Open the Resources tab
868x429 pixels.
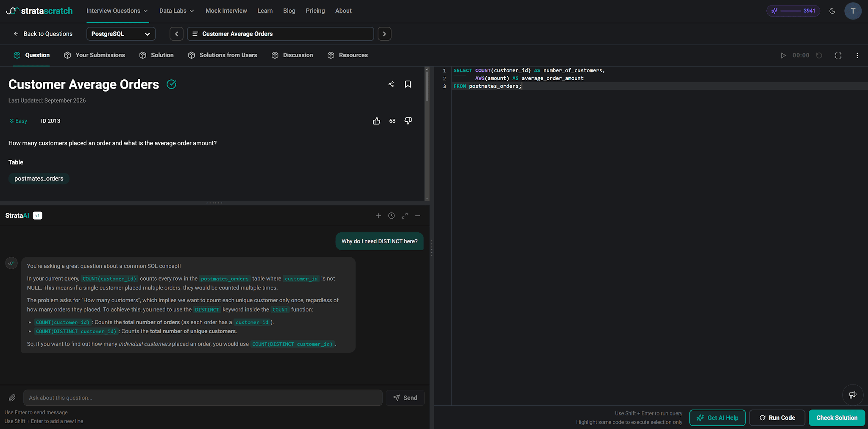pyautogui.click(x=348, y=55)
